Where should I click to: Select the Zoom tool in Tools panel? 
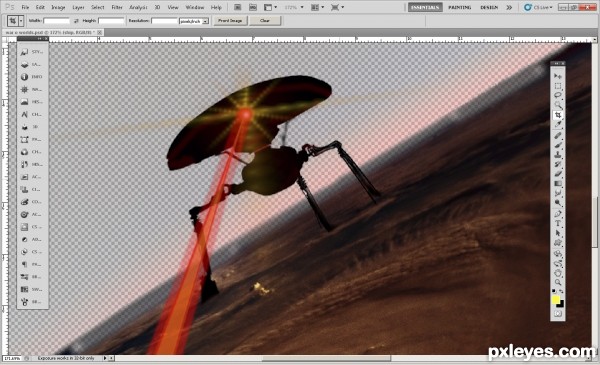tap(558, 282)
